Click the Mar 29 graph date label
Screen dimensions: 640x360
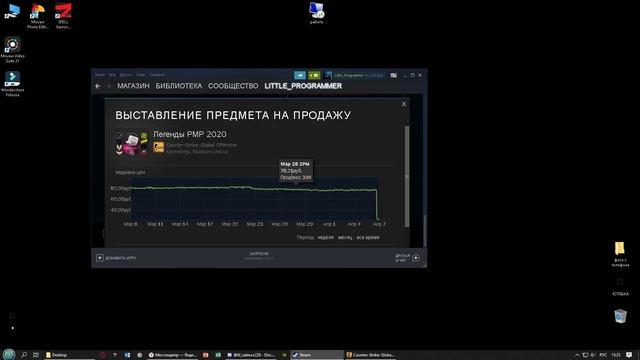coord(304,224)
